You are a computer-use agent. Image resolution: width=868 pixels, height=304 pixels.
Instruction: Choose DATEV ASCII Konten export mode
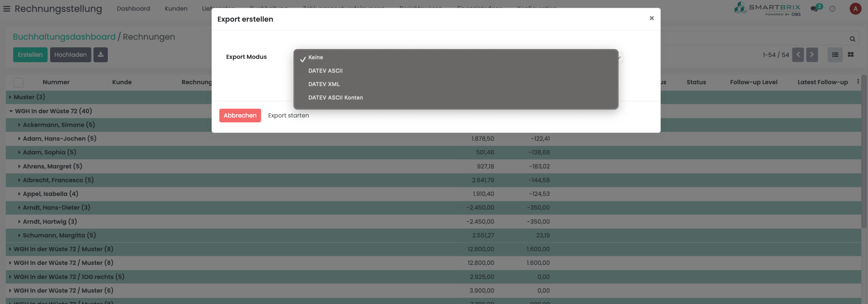pyautogui.click(x=456, y=98)
